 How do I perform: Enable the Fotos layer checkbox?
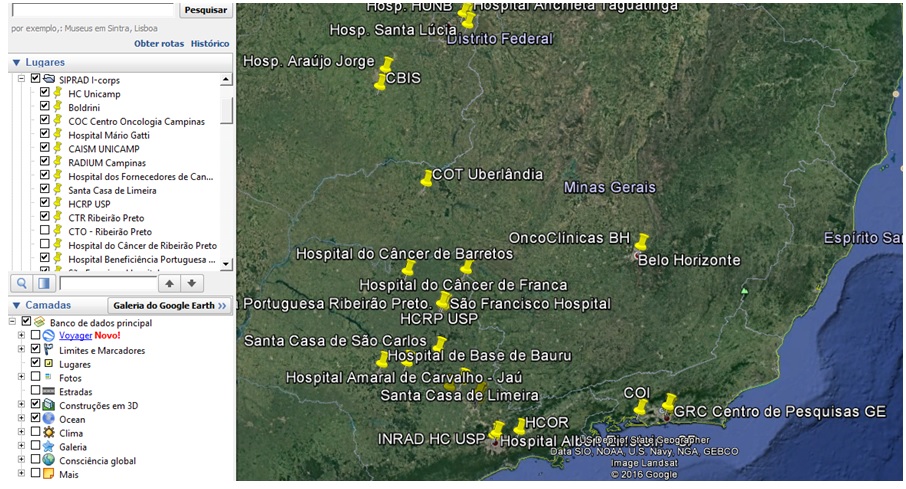tap(35, 377)
